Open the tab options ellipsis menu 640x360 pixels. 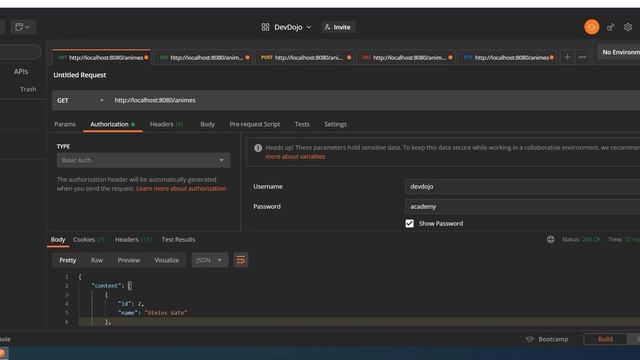point(582,57)
